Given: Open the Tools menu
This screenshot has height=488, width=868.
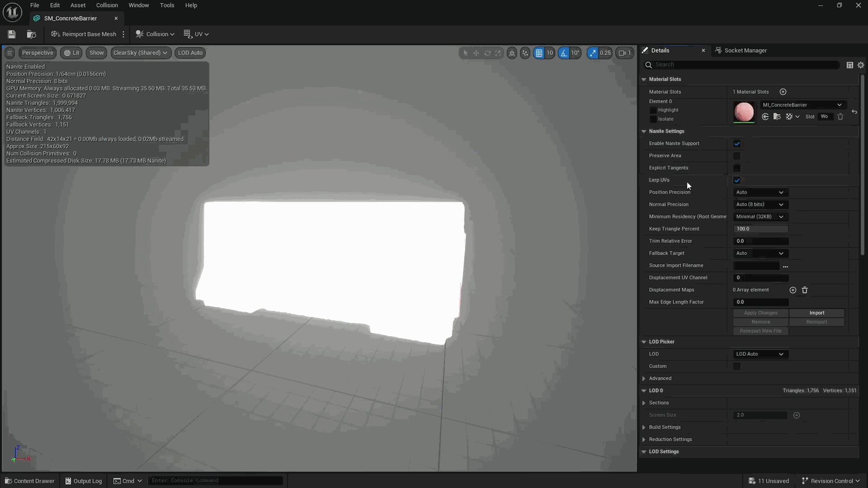Looking at the screenshot, I should pos(167,5).
